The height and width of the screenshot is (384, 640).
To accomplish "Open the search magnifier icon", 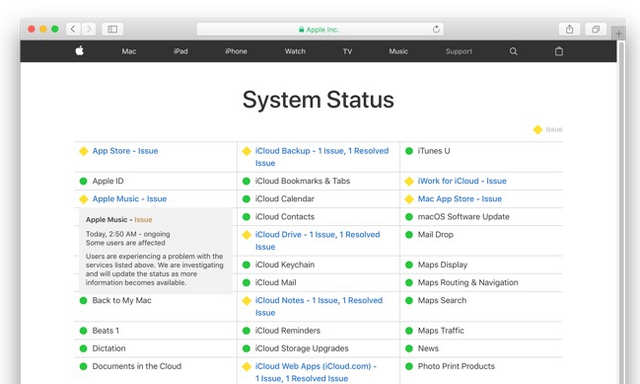I will pos(513,51).
